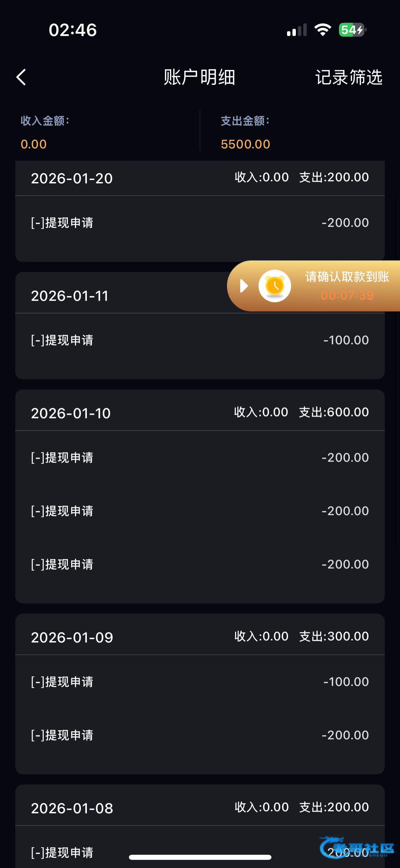
Task: Tap the cellular signal bars icon
Action: (x=297, y=30)
